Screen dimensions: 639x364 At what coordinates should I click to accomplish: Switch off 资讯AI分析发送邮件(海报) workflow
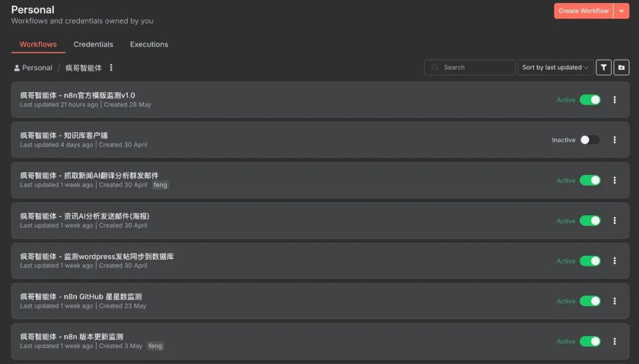point(590,220)
